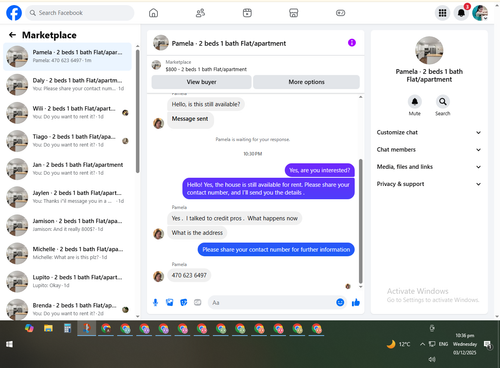Focus the Aa message input field
The width and height of the screenshot is (500, 368).
click(272, 302)
